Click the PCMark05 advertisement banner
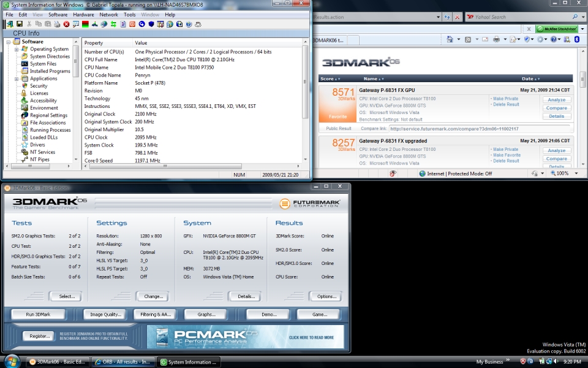This screenshot has width=588, height=368. 245,337
